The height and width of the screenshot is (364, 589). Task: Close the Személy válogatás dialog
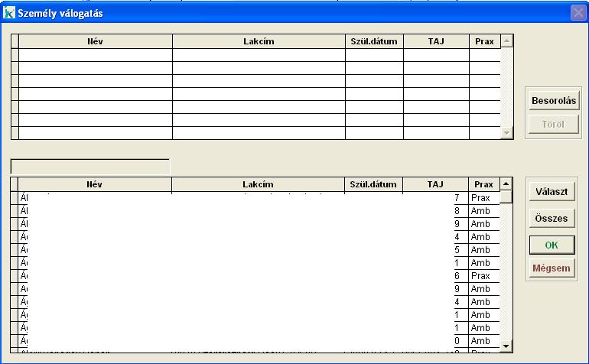[x=578, y=13]
